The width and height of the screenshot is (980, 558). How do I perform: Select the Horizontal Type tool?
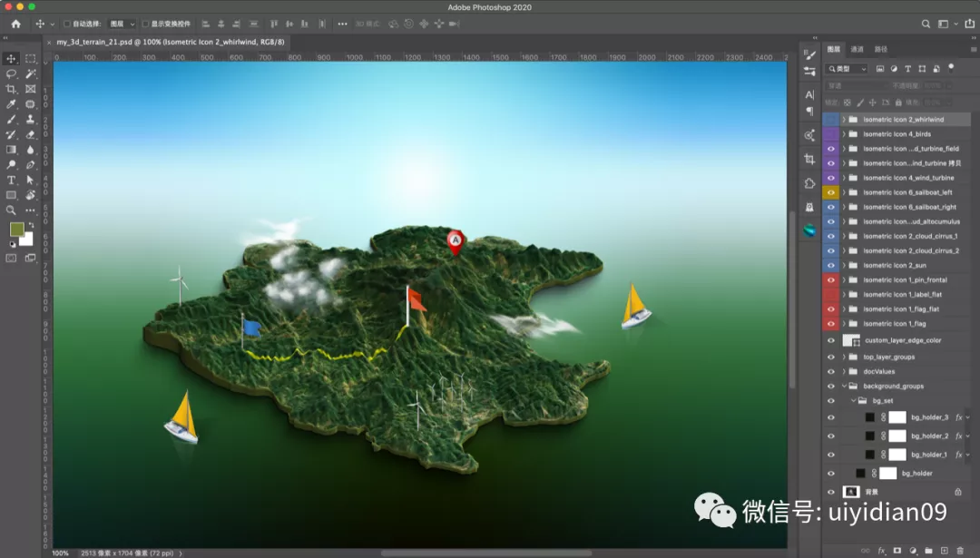tap(11, 180)
